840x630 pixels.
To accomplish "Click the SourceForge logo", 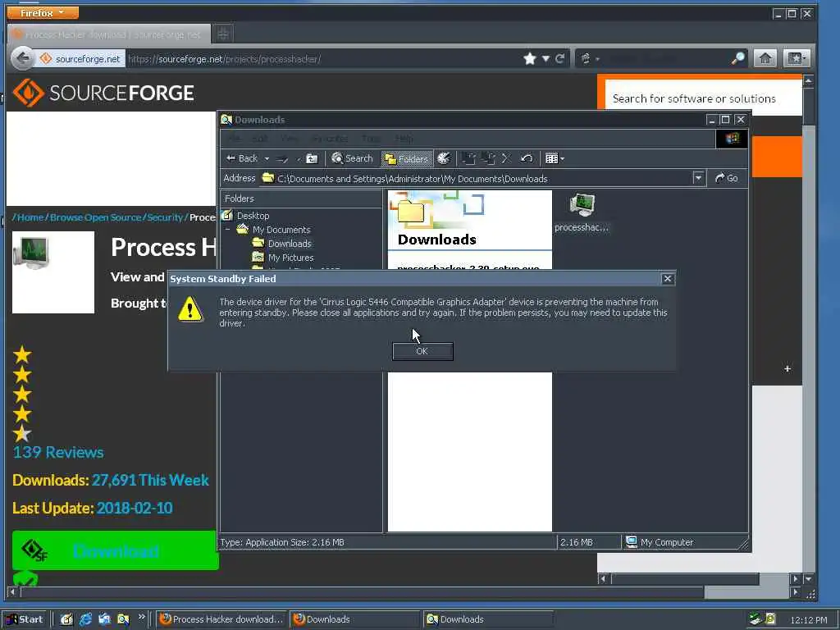I will [x=103, y=93].
